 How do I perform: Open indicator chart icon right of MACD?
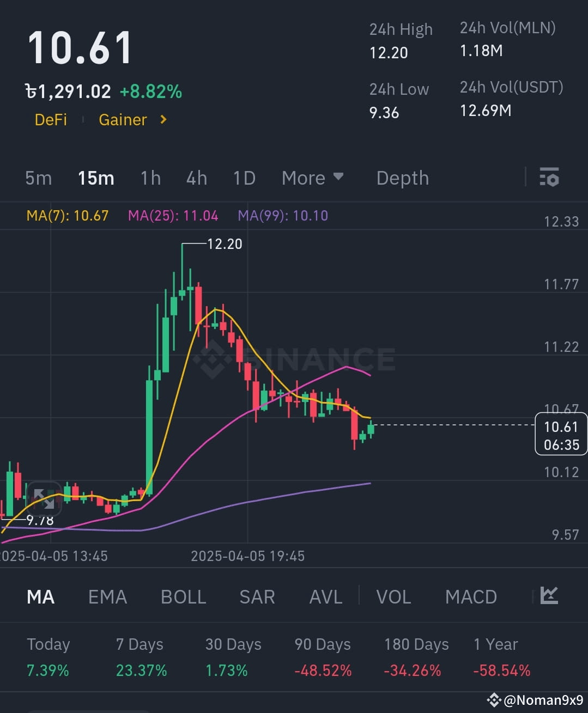pyautogui.click(x=549, y=595)
